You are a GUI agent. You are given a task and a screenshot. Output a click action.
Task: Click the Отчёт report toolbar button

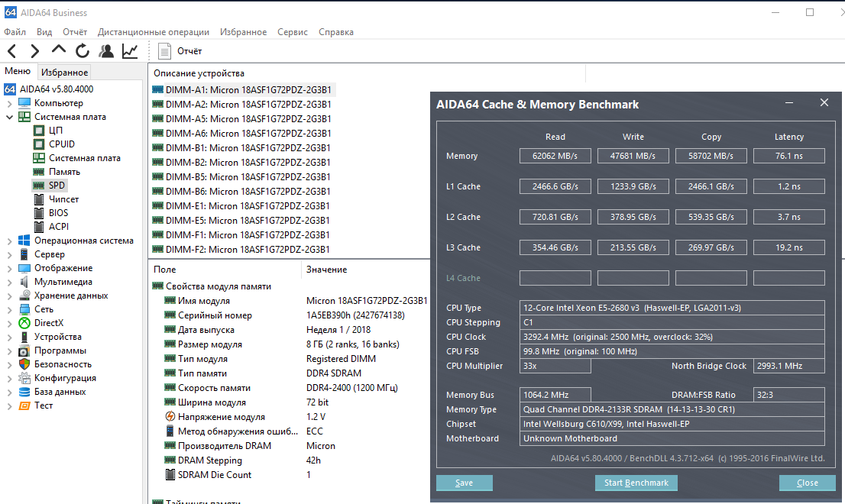click(180, 51)
